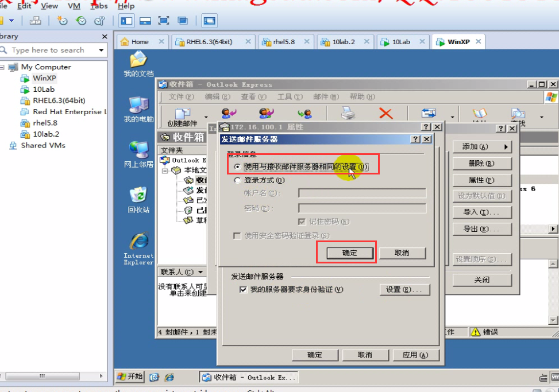Click the 设置 button

(404, 289)
